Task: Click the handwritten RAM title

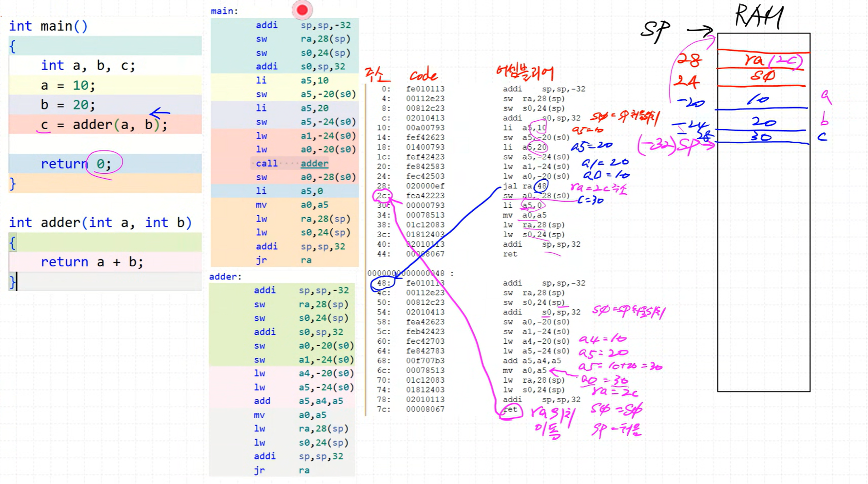Action: [x=758, y=16]
